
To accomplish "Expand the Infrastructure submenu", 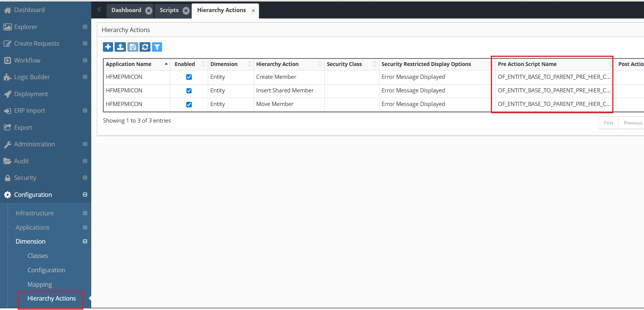I will 85,213.
